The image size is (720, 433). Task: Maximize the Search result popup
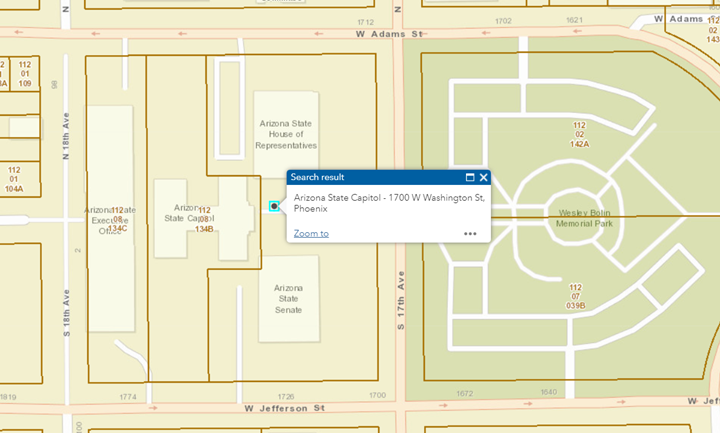pyautogui.click(x=470, y=177)
